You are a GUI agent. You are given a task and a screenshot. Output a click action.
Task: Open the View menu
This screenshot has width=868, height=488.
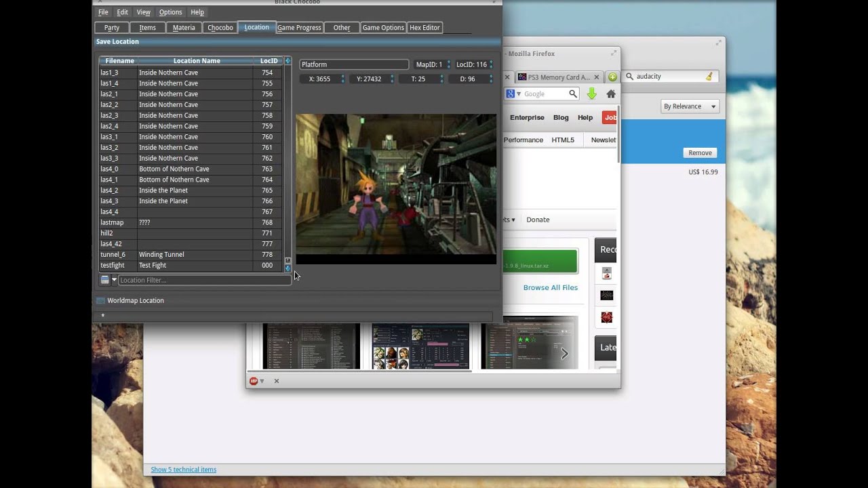pyautogui.click(x=143, y=12)
